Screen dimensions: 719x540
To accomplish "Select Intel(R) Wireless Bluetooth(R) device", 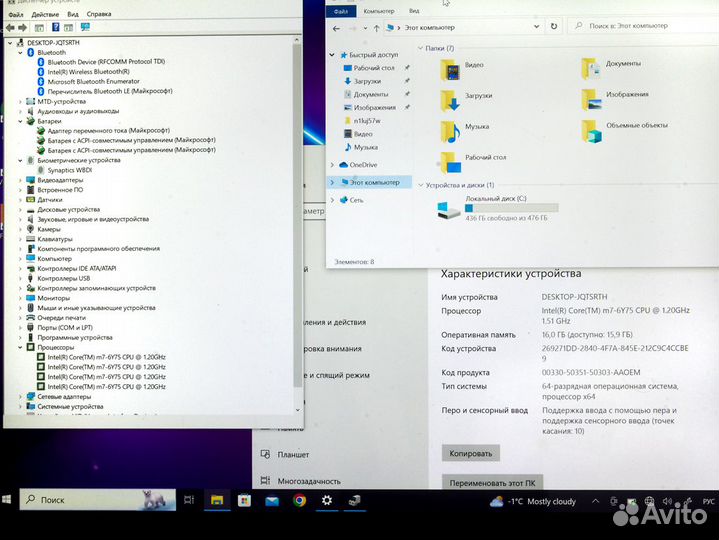I will click(88, 72).
